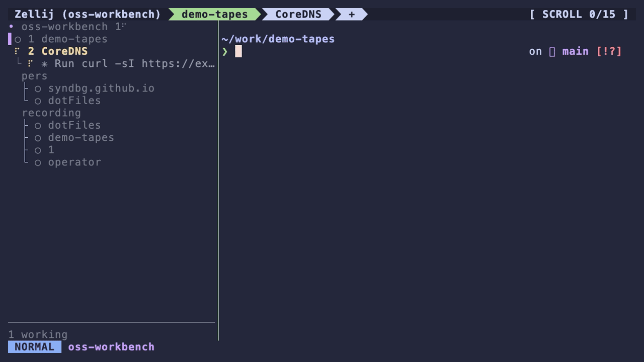Click the 1 working status text
The image size is (644, 362).
point(38,334)
